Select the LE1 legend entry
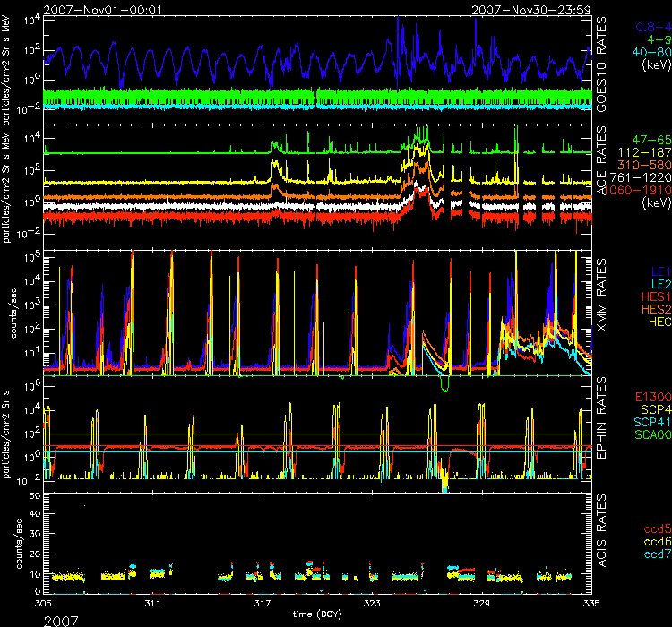Screen dimensions: 672x627 [x=661, y=271]
